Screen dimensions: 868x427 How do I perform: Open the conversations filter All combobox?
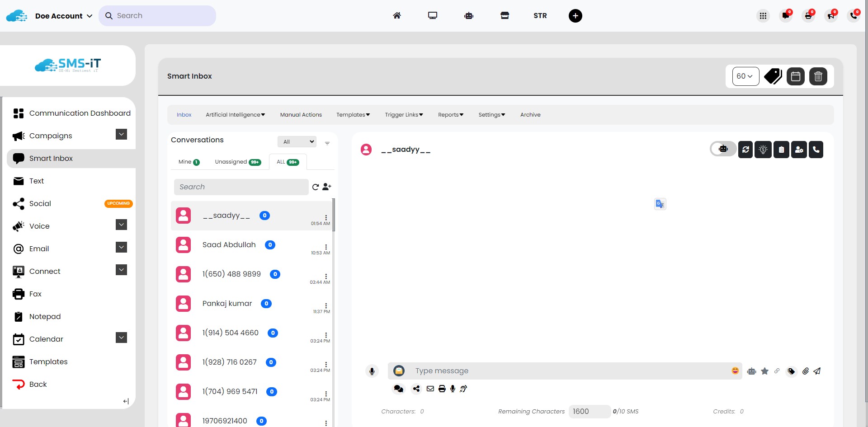[297, 141]
